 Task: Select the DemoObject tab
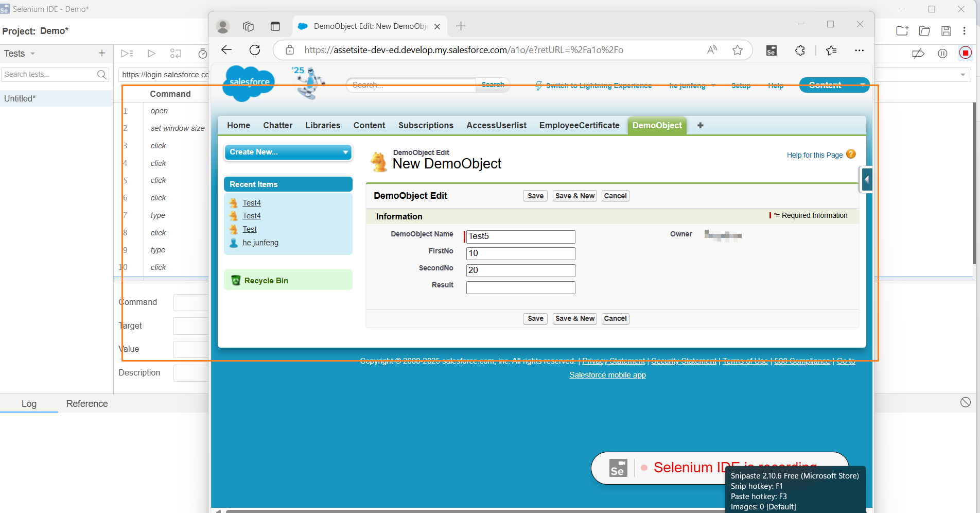click(x=657, y=125)
